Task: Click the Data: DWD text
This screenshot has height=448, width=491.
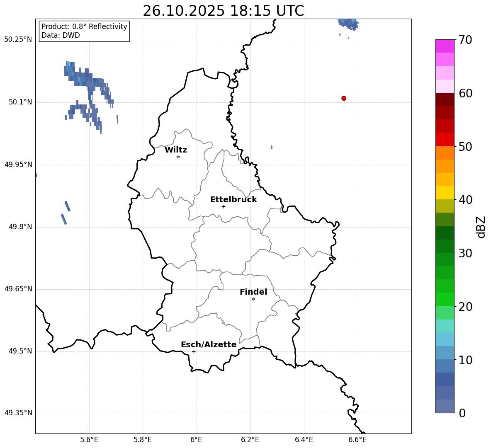Action: pyautogui.click(x=61, y=35)
